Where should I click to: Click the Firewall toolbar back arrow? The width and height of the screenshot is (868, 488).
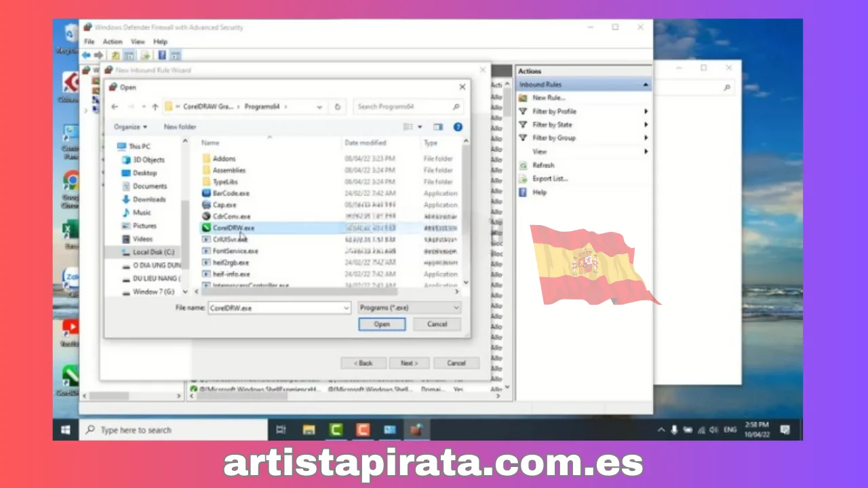[x=86, y=55]
